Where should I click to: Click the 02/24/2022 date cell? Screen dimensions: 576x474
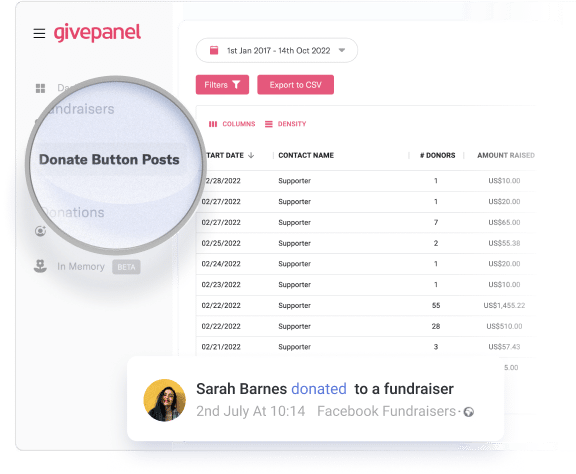(221, 264)
